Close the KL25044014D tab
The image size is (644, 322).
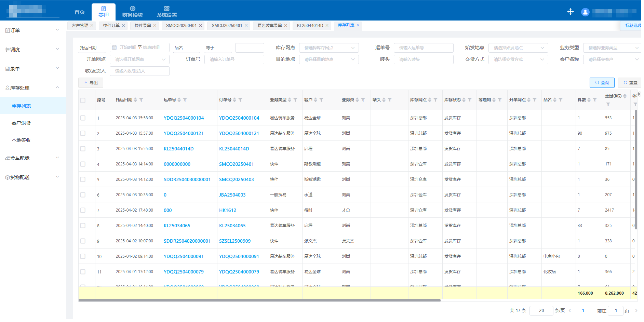327,26
